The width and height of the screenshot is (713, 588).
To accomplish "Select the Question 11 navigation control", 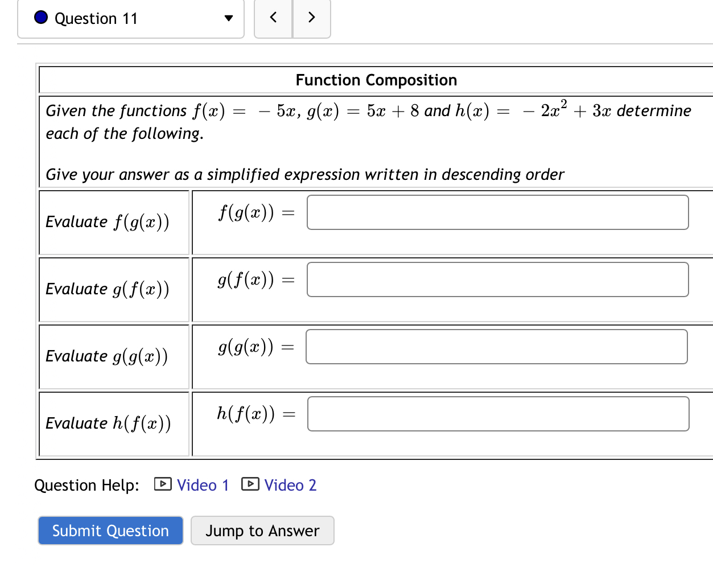I will point(131,19).
